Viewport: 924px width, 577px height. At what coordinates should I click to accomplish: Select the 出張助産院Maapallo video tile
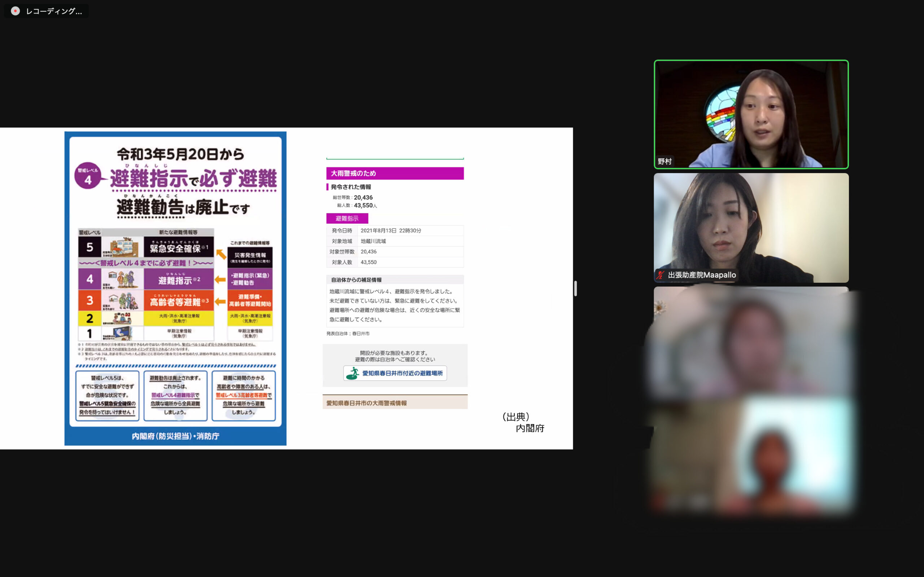coord(751,228)
